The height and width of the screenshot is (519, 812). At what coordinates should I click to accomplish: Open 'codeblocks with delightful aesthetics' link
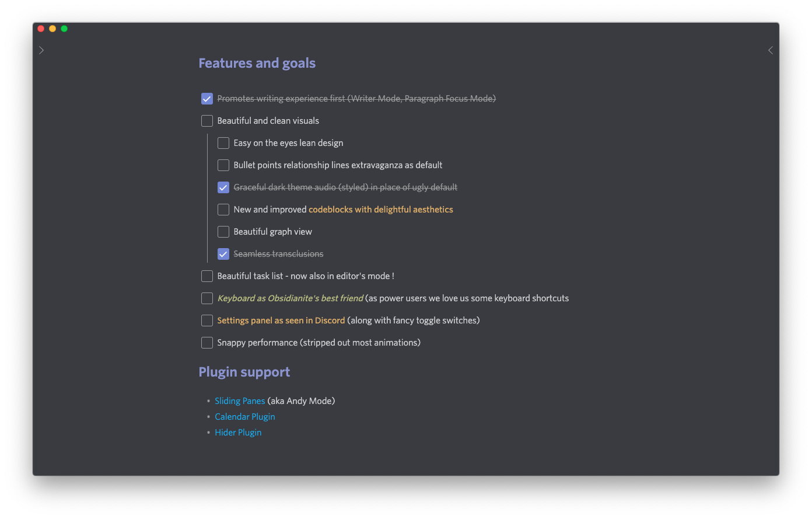[381, 210]
